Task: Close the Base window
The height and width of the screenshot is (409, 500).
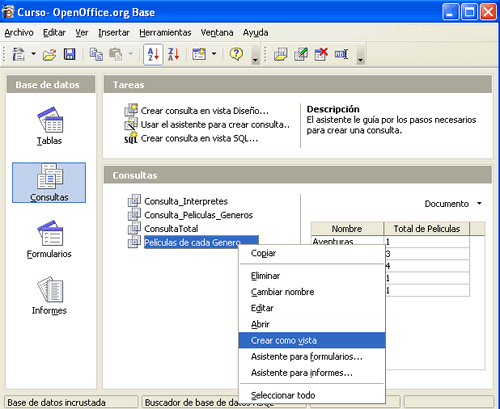Action: click(x=488, y=12)
